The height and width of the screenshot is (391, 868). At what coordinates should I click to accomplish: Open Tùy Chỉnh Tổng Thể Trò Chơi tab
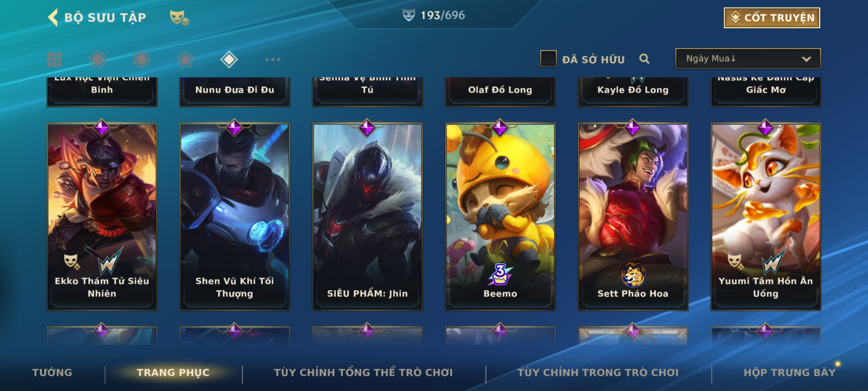tap(363, 372)
